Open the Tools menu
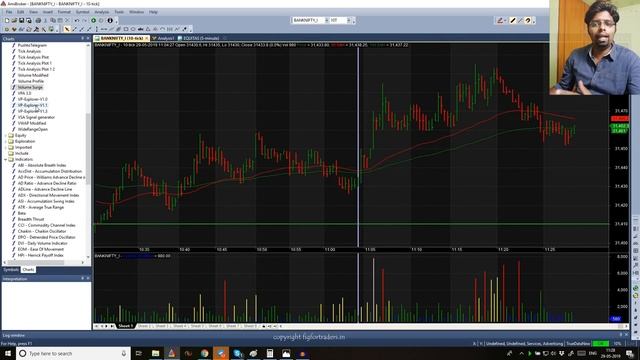The height and width of the screenshot is (360, 640). (x=119, y=12)
